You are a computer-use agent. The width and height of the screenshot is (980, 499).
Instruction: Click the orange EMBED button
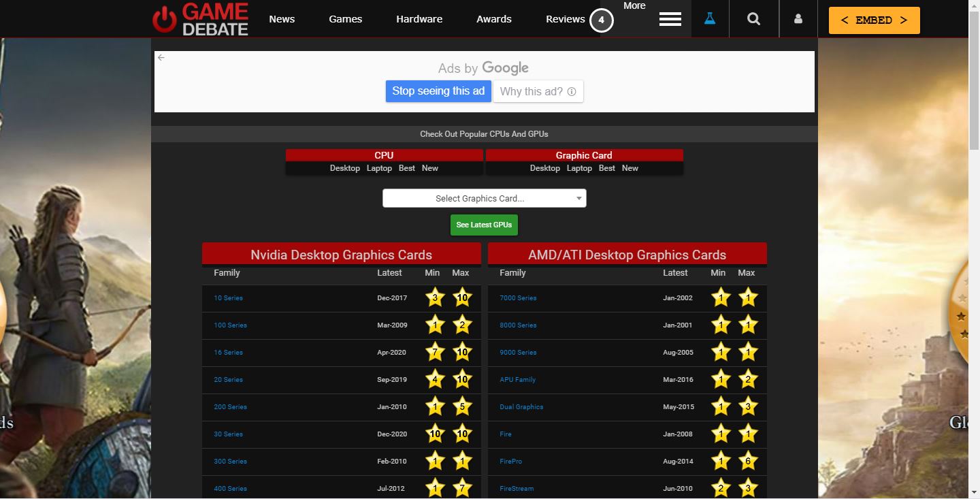click(874, 20)
